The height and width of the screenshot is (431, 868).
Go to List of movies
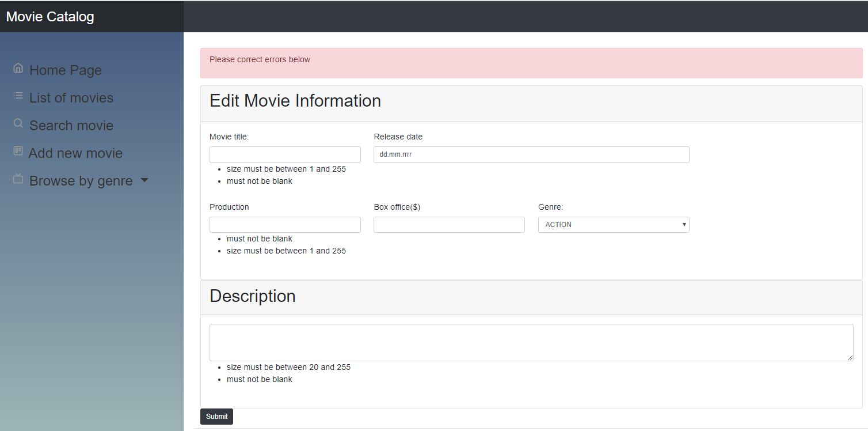[x=71, y=98]
